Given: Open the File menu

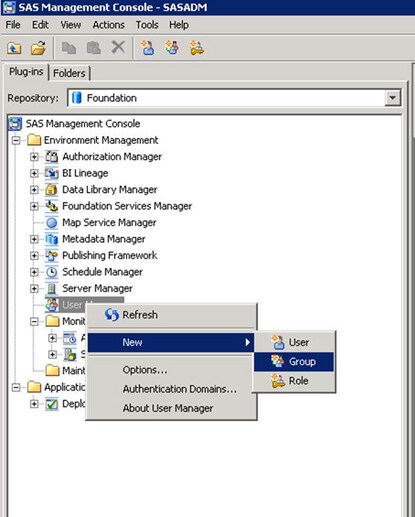Looking at the screenshot, I should coord(13,25).
